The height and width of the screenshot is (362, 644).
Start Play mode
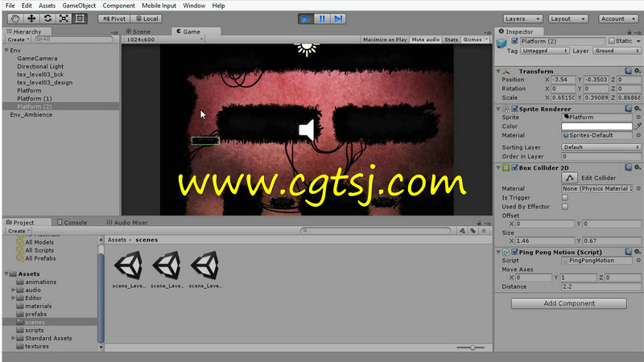point(305,19)
